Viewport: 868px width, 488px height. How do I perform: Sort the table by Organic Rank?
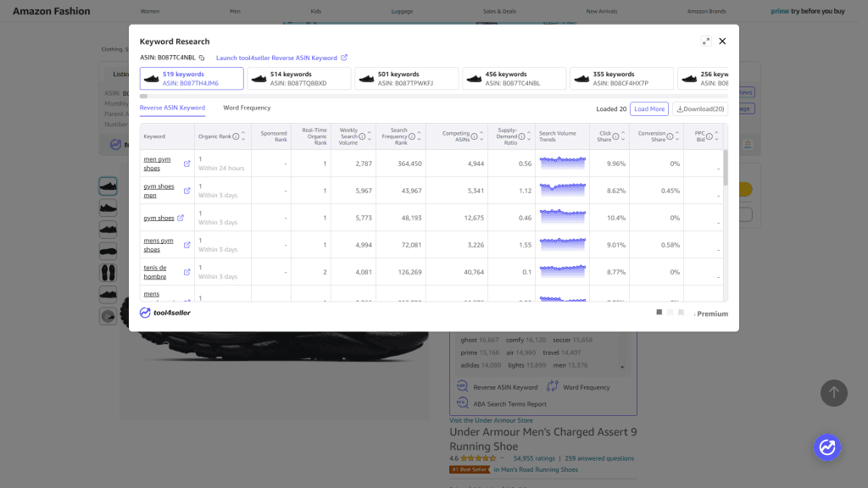click(243, 136)
